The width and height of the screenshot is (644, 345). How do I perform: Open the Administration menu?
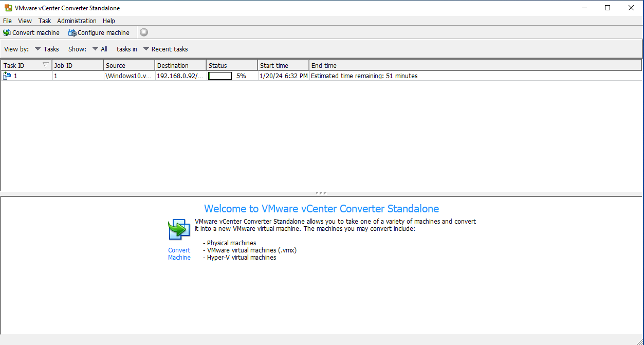(x=77, y=21)
